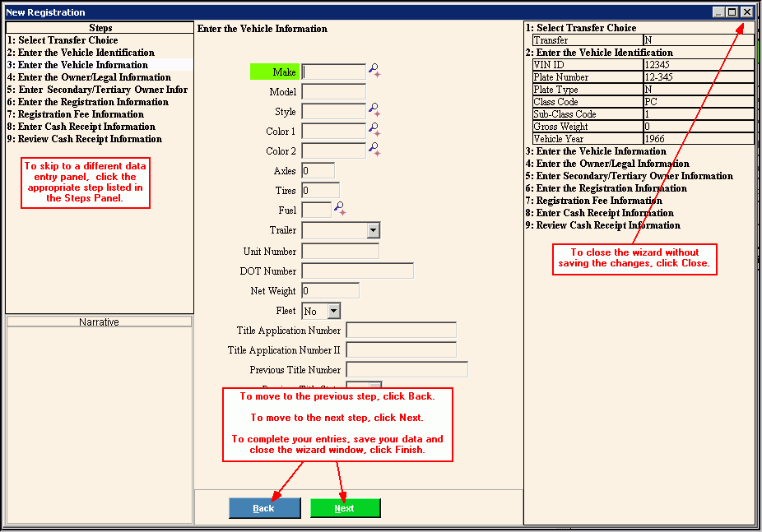The width and height of the screenshot is (762, 532).
Task: Click summary heading 6: Enter the Registration Information
Action: (x=606, y=188)
